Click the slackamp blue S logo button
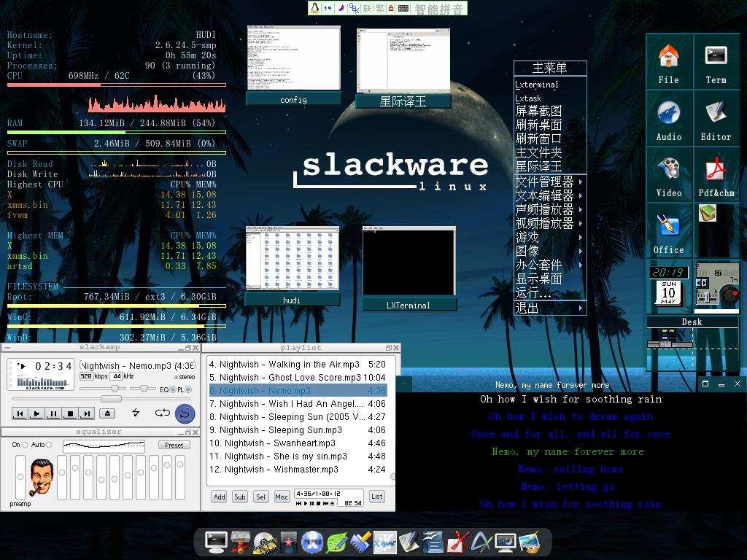Image resolution: width=747 pixels, height=560 pixels. [185, 413]
